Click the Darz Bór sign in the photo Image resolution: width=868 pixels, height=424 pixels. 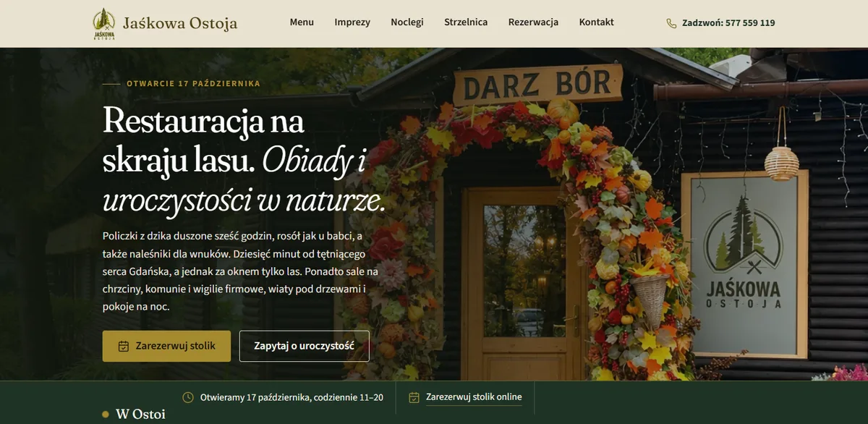[x=537, y=85]
